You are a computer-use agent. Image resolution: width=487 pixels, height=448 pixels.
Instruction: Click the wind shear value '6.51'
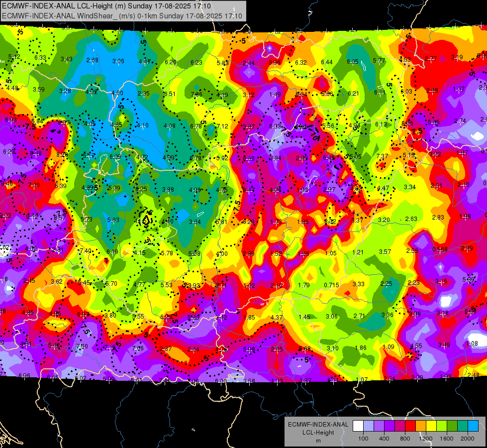(x=170, y=94)
